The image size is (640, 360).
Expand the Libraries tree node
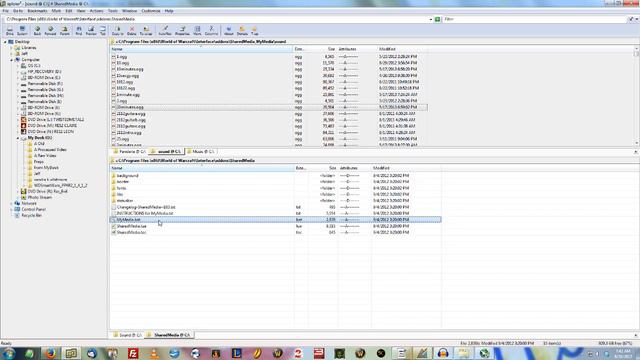11,48
